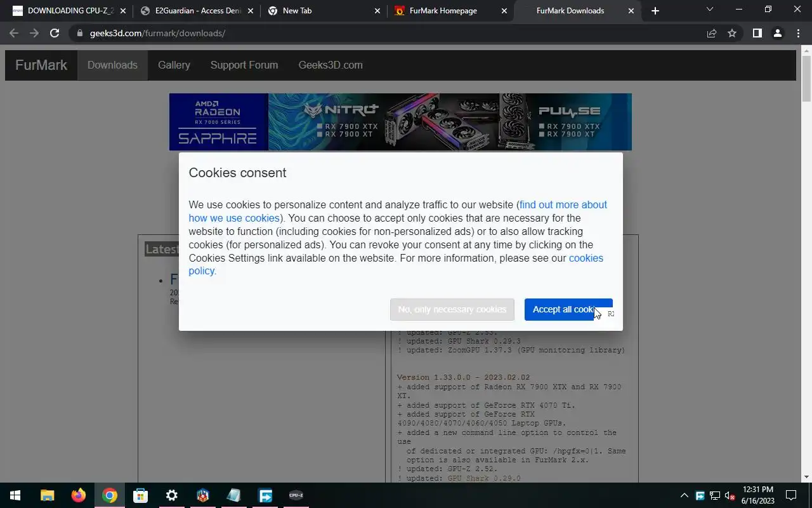Image resolution: width=812 pixels, height=508 pixels.
Task: Click the Chrome taskbar icon
Action: tap(109, 495)
